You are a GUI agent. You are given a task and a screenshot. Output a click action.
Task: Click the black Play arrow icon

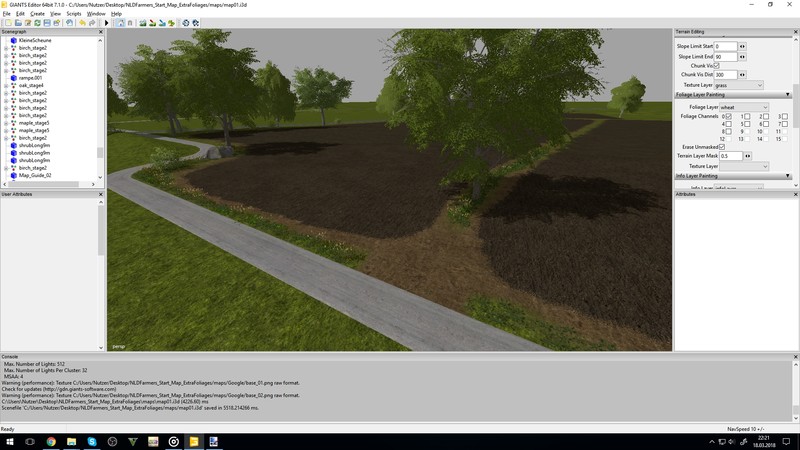106,23
